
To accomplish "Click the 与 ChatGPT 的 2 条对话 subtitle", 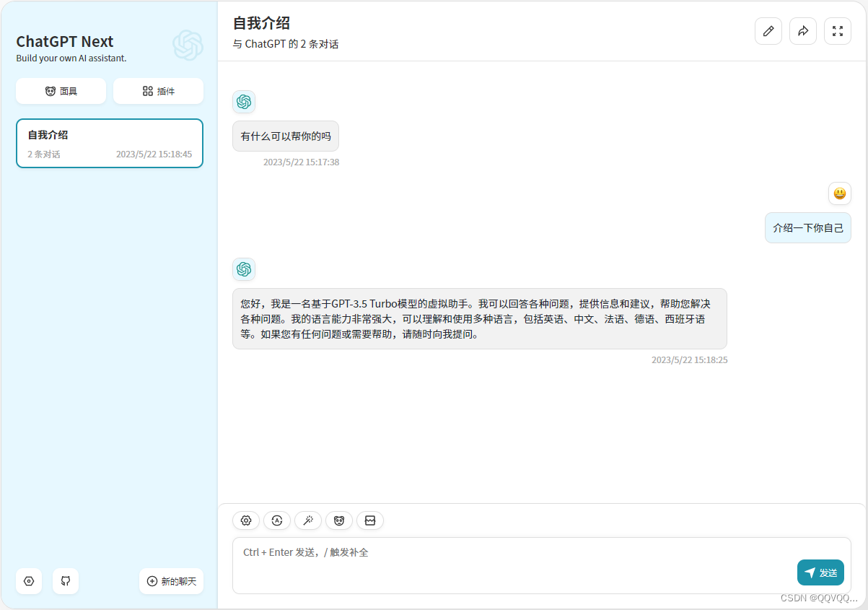I will [x=286, y=44].
